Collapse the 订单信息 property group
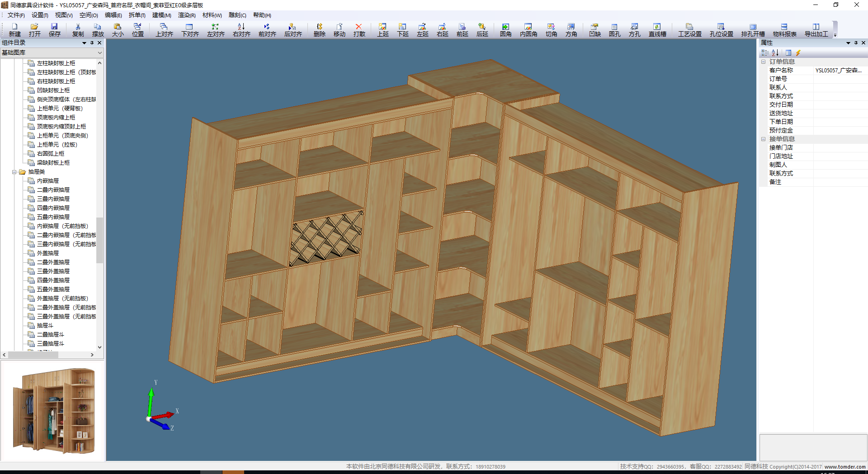Viewport: 868px width, 474px height. click(764, 62)
